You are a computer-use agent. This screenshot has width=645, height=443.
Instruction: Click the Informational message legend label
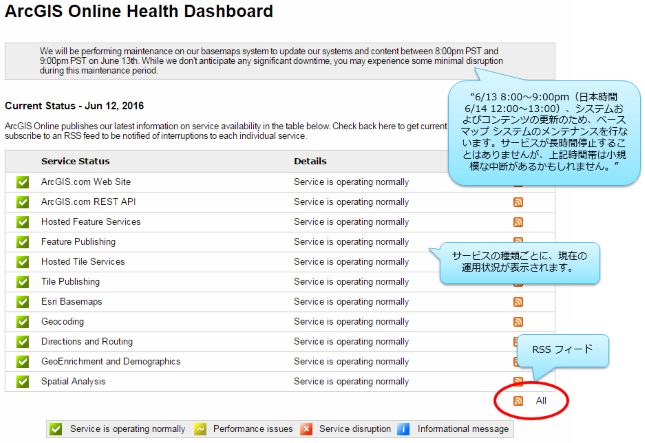(x=463, y=429)
